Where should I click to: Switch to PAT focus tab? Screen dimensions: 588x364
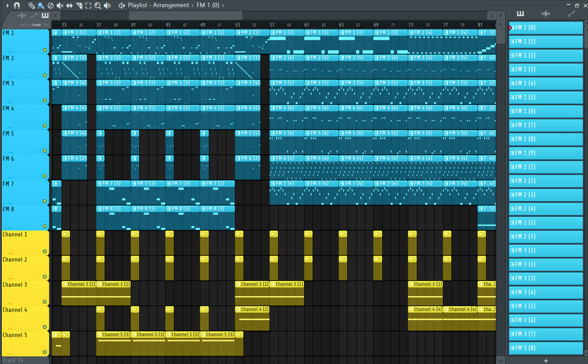click(x=46, y=25)
